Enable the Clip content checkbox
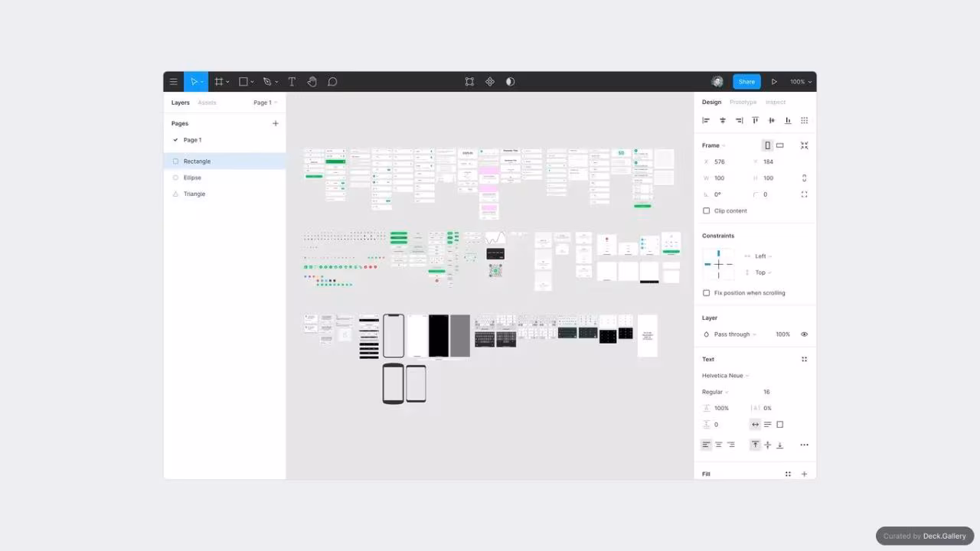The width and height of the screenshot is (980, 551). [x=706, y=210]
